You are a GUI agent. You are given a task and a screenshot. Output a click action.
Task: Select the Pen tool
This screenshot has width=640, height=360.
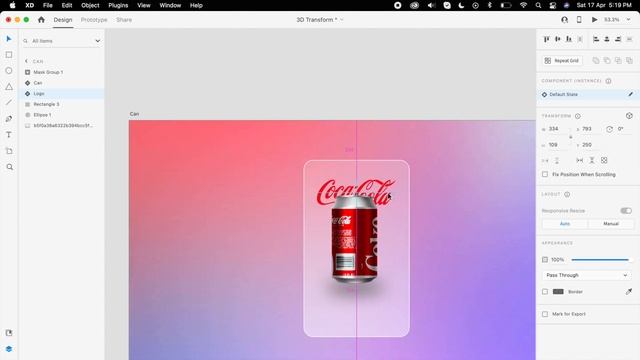coord(9,119)
